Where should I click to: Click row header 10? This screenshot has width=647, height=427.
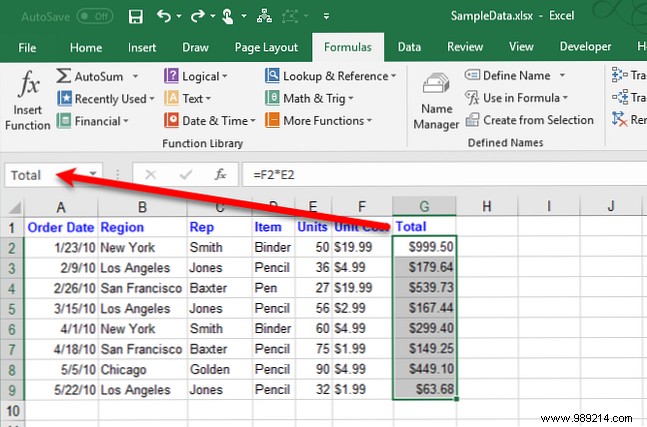(x=12, y=411)
